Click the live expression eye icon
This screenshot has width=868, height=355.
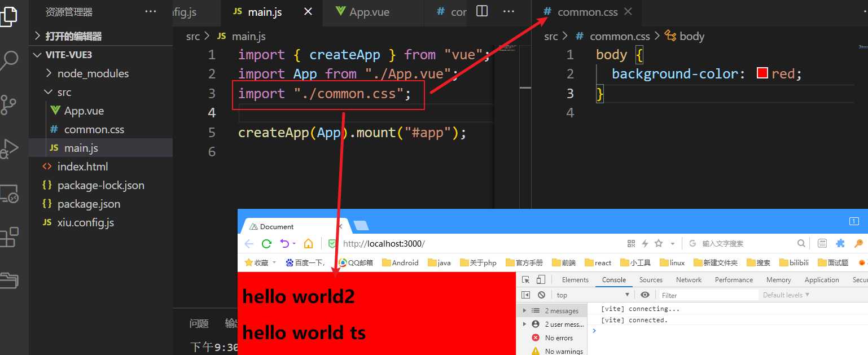645,295
